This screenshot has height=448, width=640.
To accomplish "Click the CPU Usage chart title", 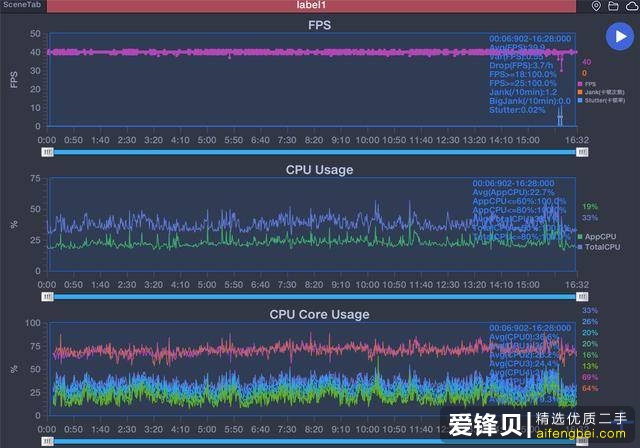I will click(x=319, y=170).
